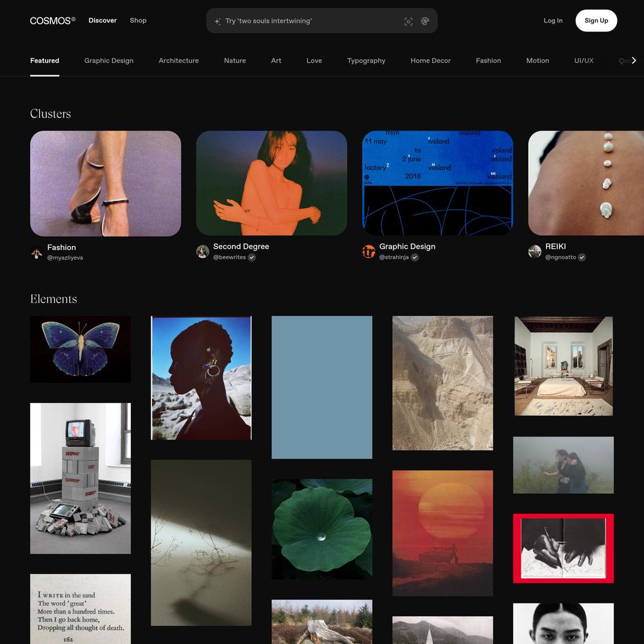Click the sparkle icon in the search bar
Viewport: 644px width, 644px height.
tap(218, 21)
